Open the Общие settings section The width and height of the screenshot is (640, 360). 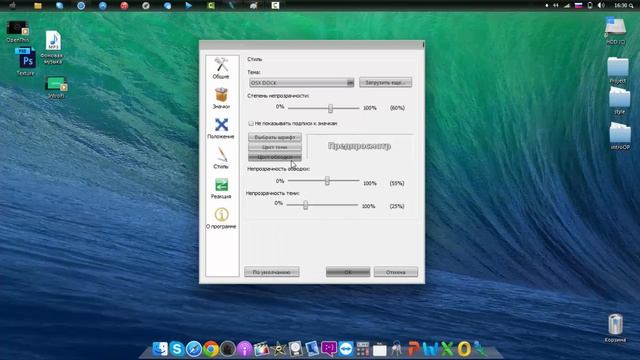(x=221, y=68)
